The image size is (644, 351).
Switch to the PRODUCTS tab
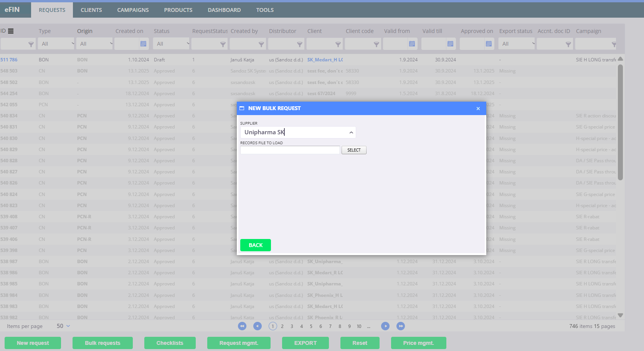click(178, 10)
